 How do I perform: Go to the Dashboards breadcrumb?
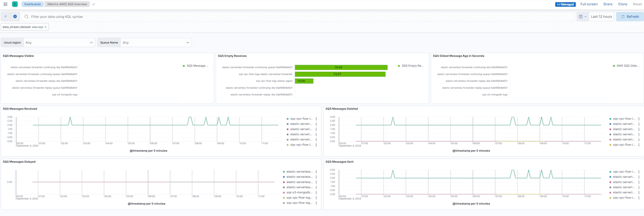[34, 4]
